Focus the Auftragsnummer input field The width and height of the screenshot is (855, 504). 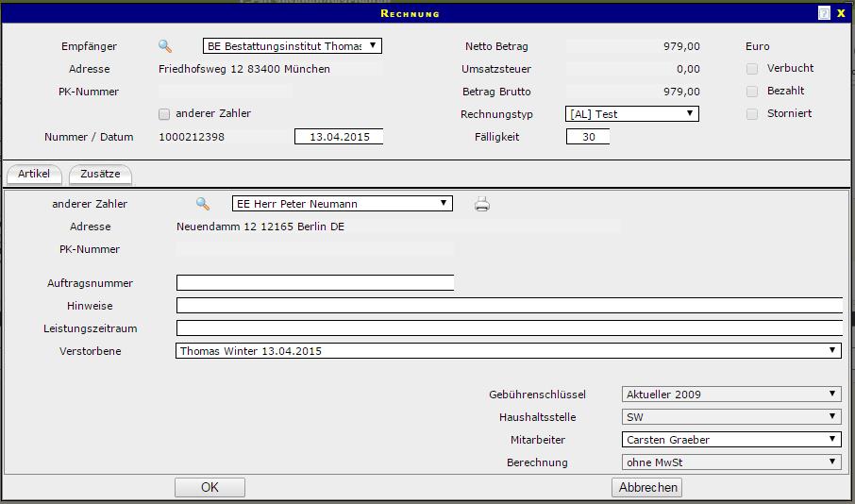pyautogui.click(x=314, y=283)
